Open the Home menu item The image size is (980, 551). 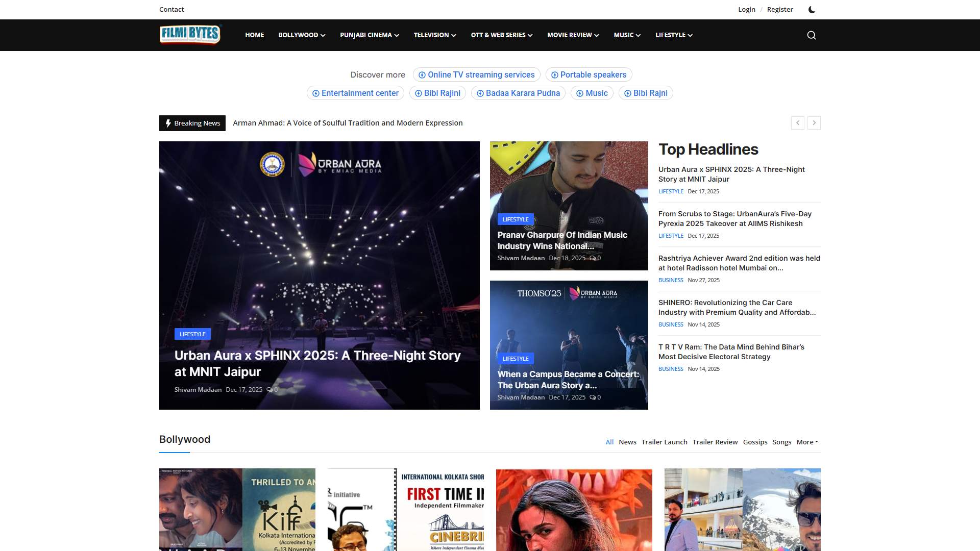254,35
